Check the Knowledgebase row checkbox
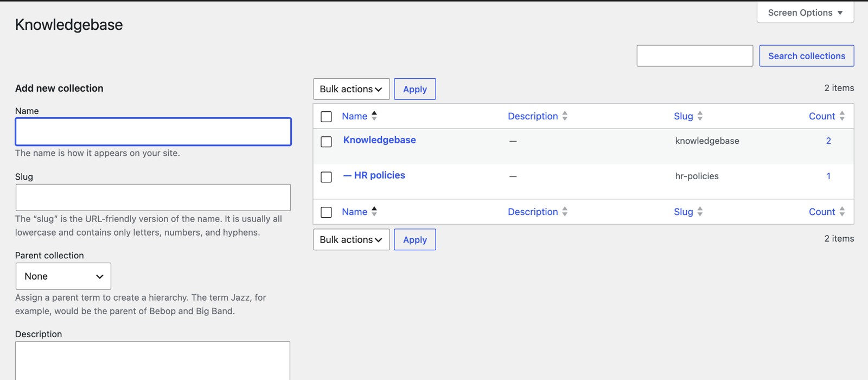Image resolution: width=868 pixels, height=380 pixels. tap(326, 142)
